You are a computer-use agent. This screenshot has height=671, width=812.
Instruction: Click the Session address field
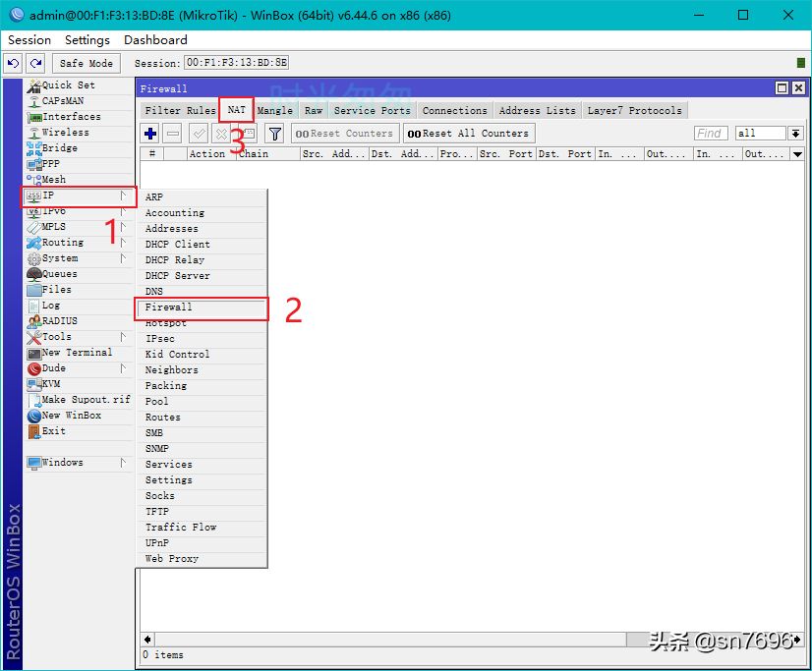point(236,63)
